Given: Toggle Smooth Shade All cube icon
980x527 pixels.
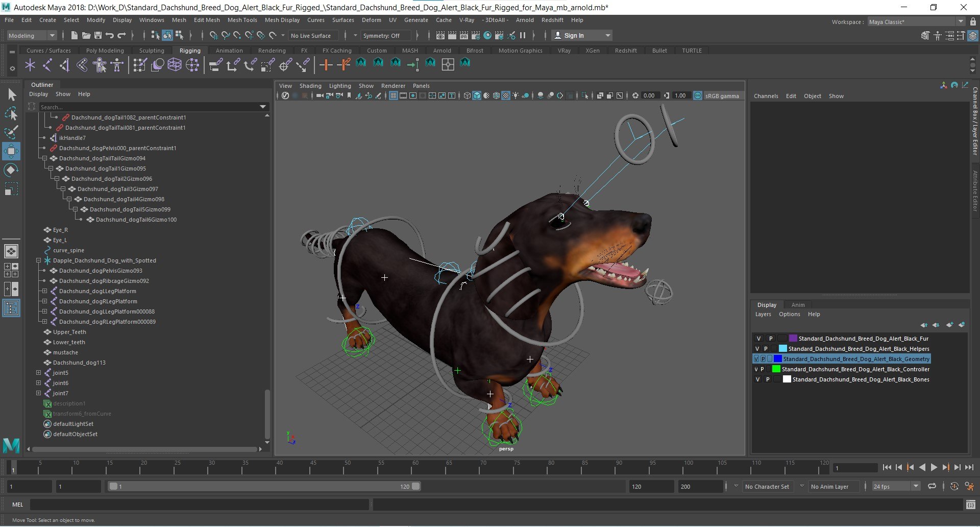Looking at the screenshot, I should point(477,95).
